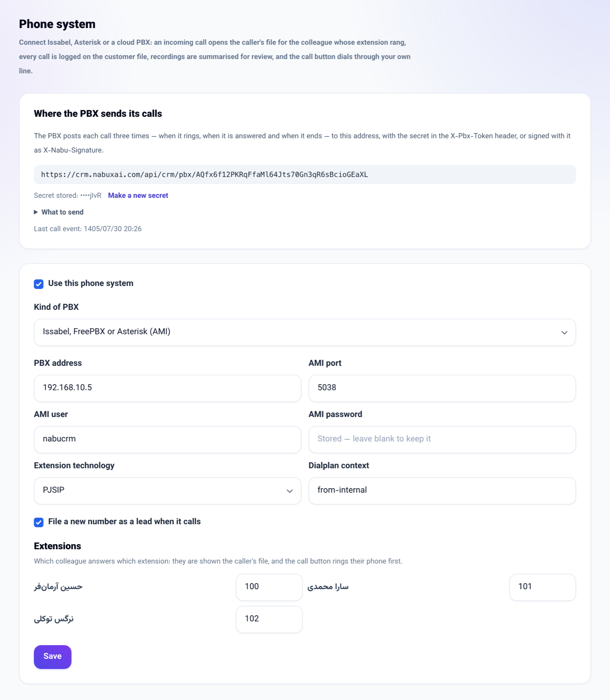The height and width of the screenshot is (700, 610).
Task: Click the AMI port field showing 5038
Action: pos(442,388)
